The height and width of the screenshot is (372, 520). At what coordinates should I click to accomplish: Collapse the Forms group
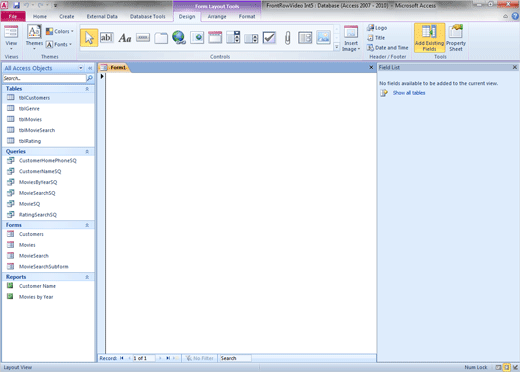tap(87, 225)
